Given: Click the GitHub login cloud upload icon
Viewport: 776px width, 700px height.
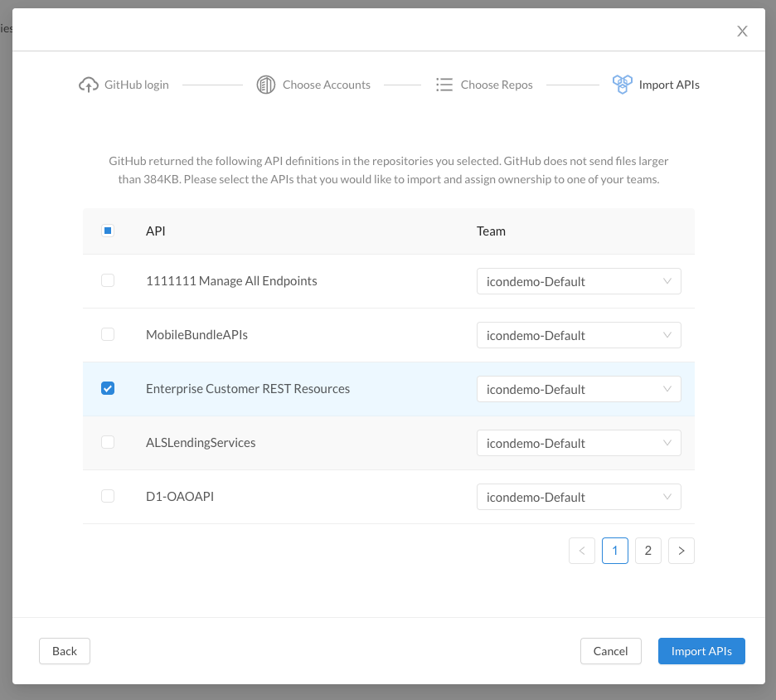Looking at the screenshot, I should (89, 85).
